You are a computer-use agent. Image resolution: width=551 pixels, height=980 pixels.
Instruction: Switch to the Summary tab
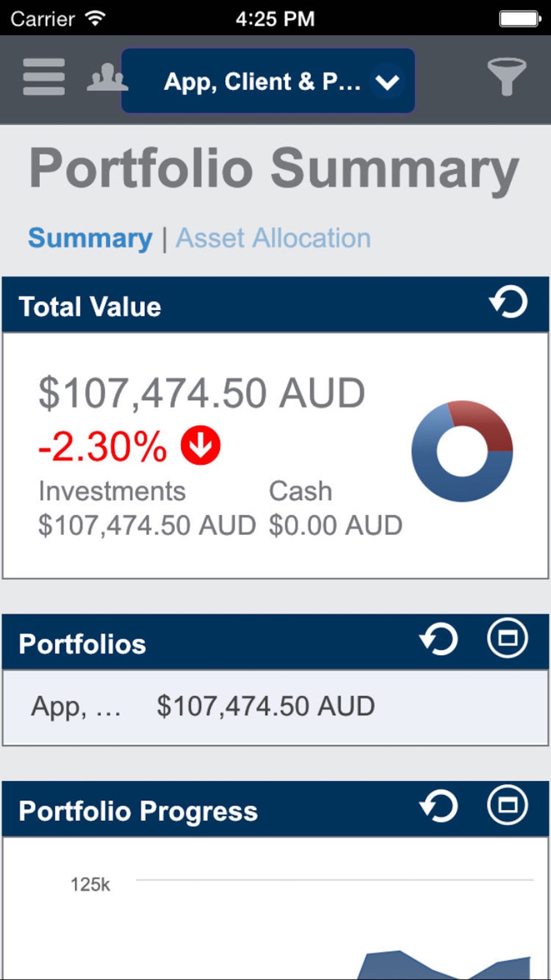(90, 239)
